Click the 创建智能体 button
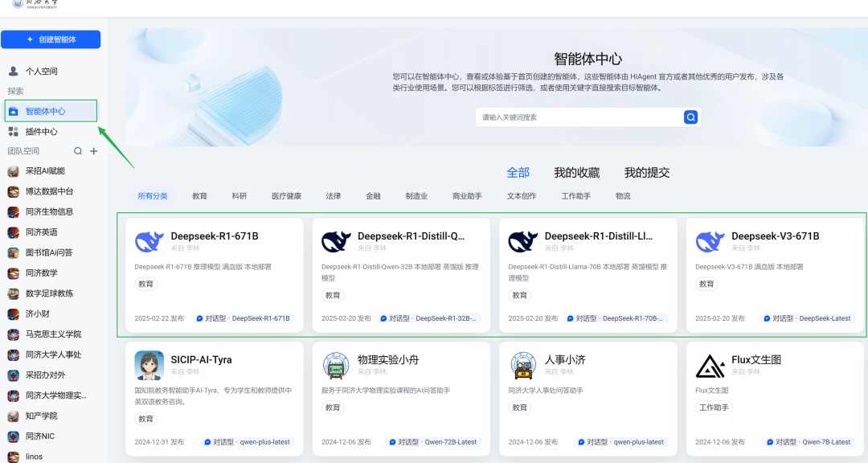 pos(51,39)
